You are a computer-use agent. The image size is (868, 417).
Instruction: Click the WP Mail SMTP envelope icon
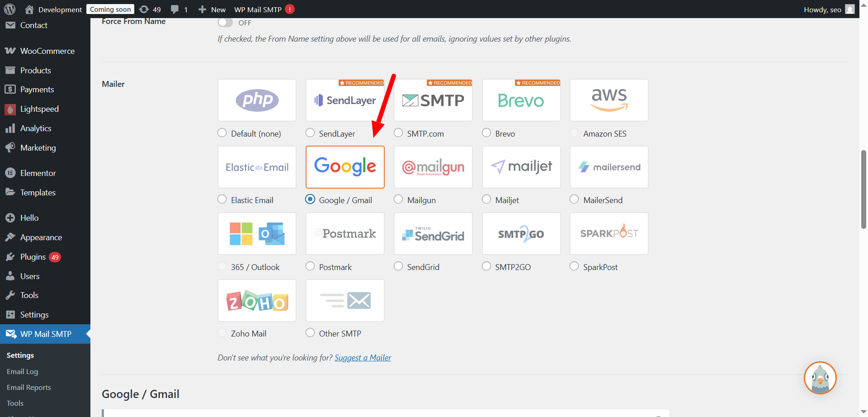11,334
